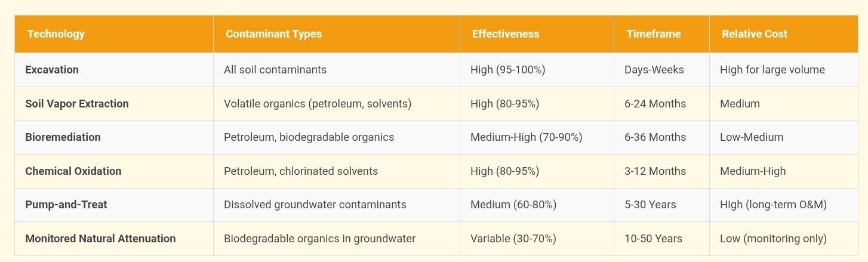Select the Excavation row label
868x262 pixels.
click(52, 70)
